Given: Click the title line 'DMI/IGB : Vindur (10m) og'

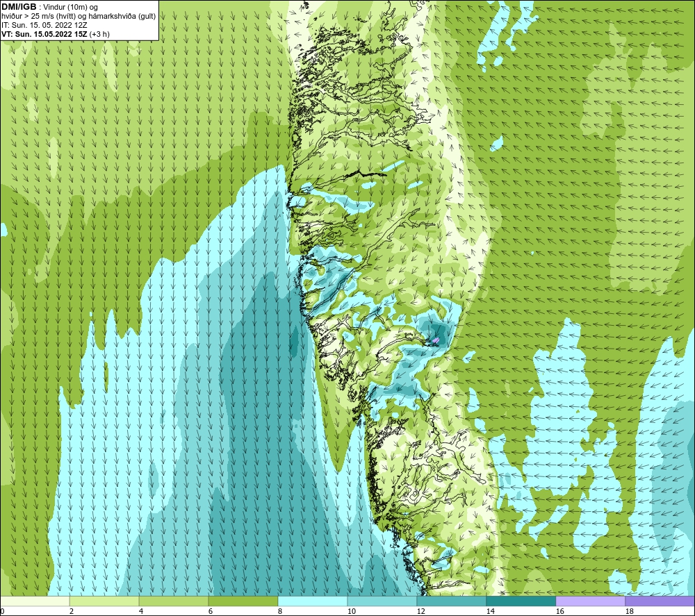Looking at the screenshot, I should (x=49, y=7).
